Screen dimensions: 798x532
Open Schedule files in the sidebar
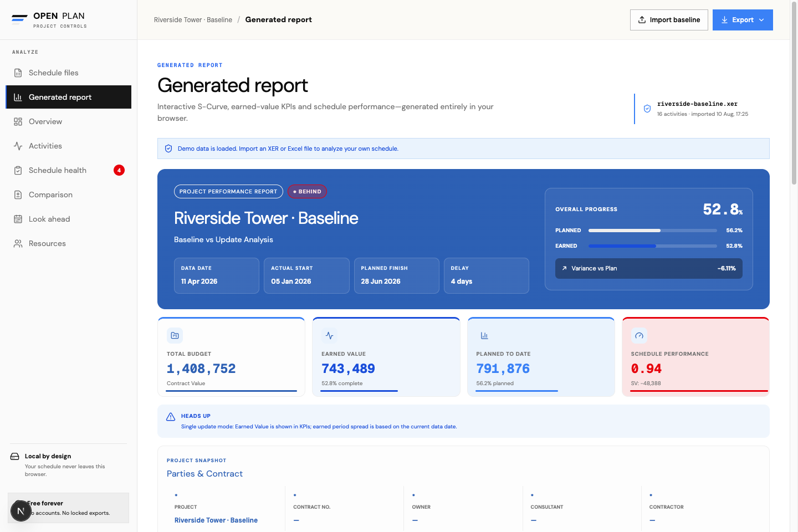click(69, 73)
